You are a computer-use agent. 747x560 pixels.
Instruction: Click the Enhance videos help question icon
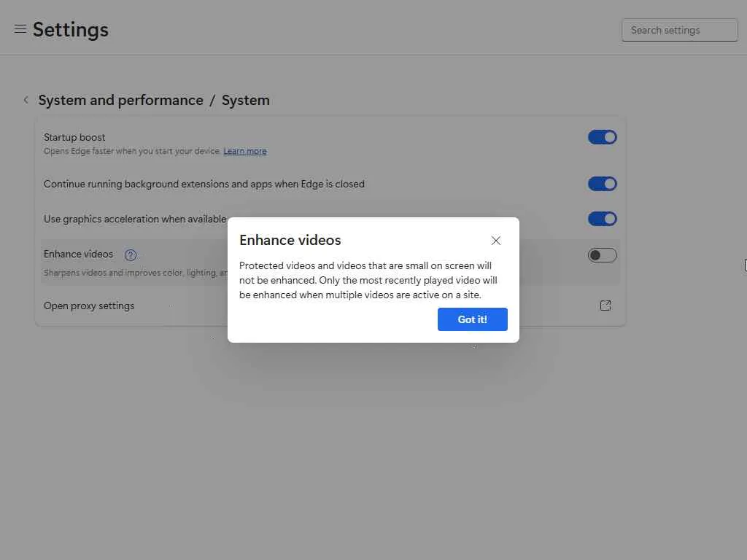pyautogui.click(x=131, y=254)
